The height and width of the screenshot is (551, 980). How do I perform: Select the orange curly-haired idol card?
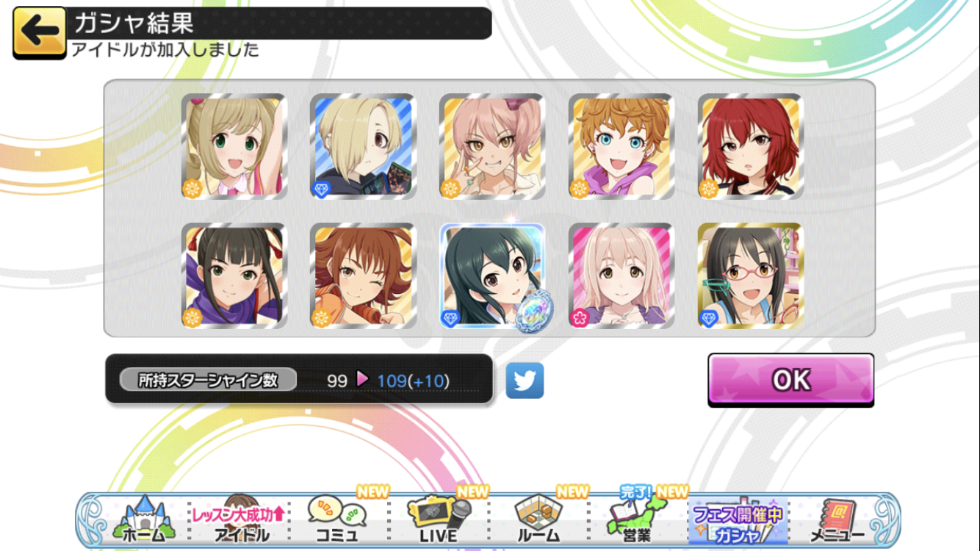pyautogui.click(x=621, y=147)
